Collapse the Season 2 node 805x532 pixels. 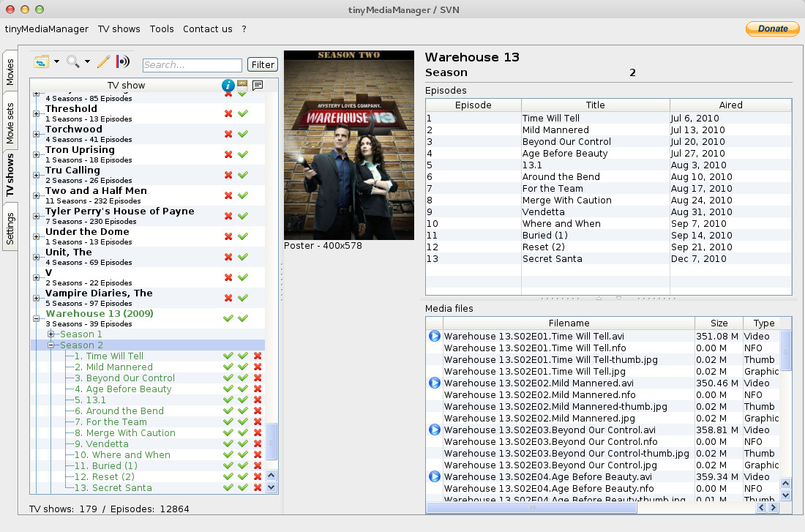point(50,345)
